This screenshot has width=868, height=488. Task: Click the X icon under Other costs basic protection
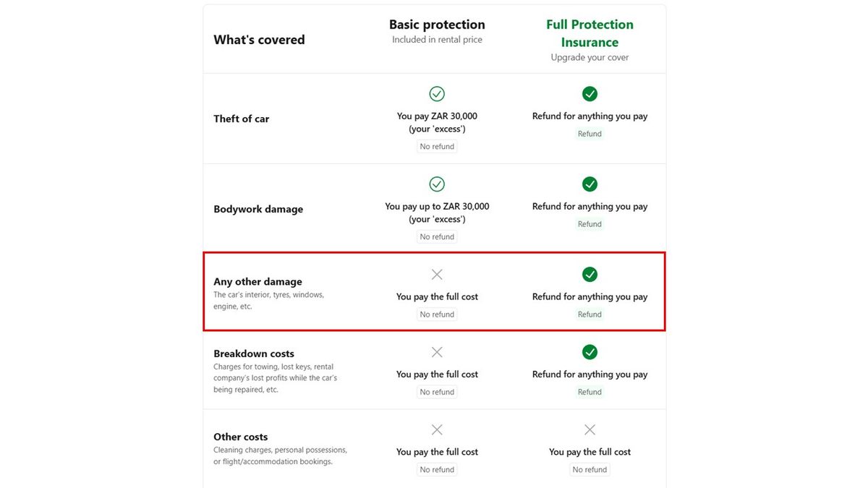(437, 430)
